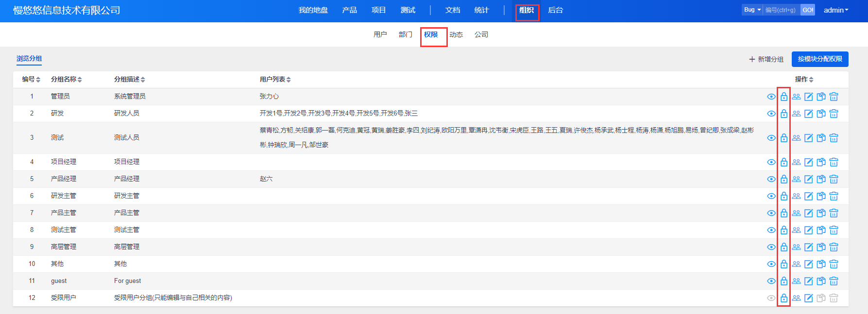Click the 按模块分配权限 button
The width and height of the screenshot is (868, 314).
pyautogui.click(x=819, y=59)
